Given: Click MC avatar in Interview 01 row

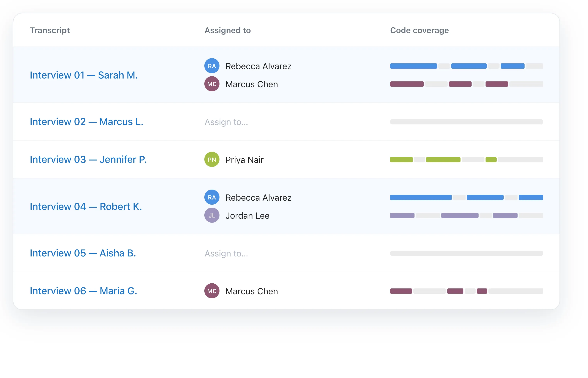Looking at the screenshot, I should pos(212,84).
